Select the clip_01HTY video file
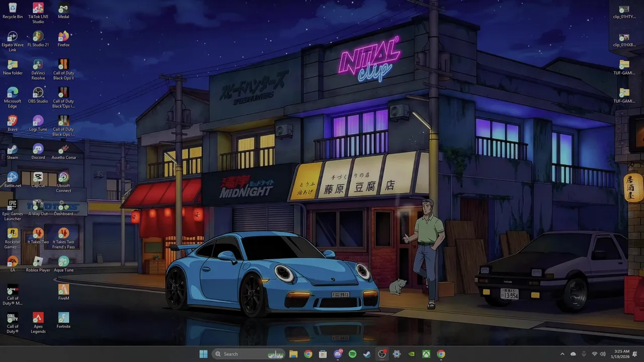 click(x=624, y=11)
